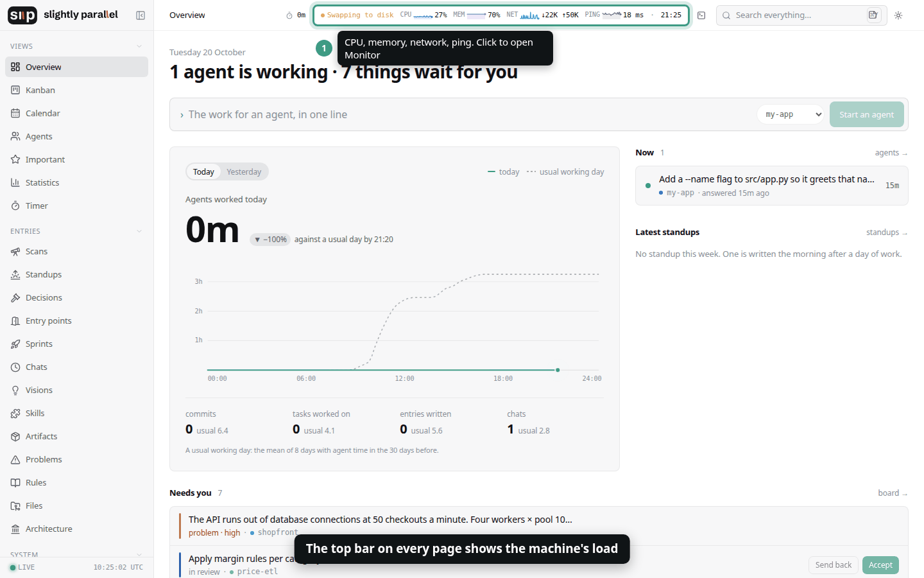This screenshot has width=924, height=578.
Task: Open the Calendar view
Action: [76, 113]
